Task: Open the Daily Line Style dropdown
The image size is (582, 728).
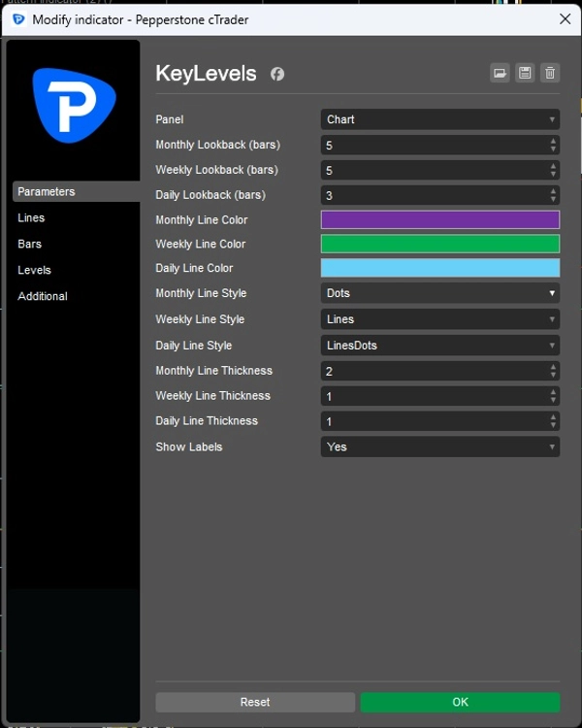Action: click(x=440, y=345)
